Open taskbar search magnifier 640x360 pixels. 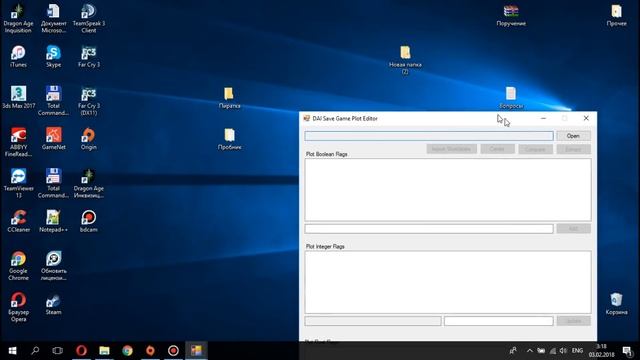pos(35,351)
